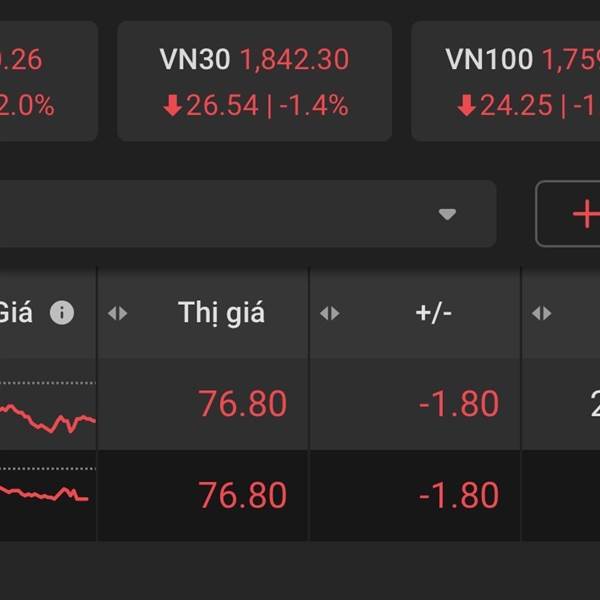
Task: Click the first row's 76.80 market price
Action: (242, 404)
